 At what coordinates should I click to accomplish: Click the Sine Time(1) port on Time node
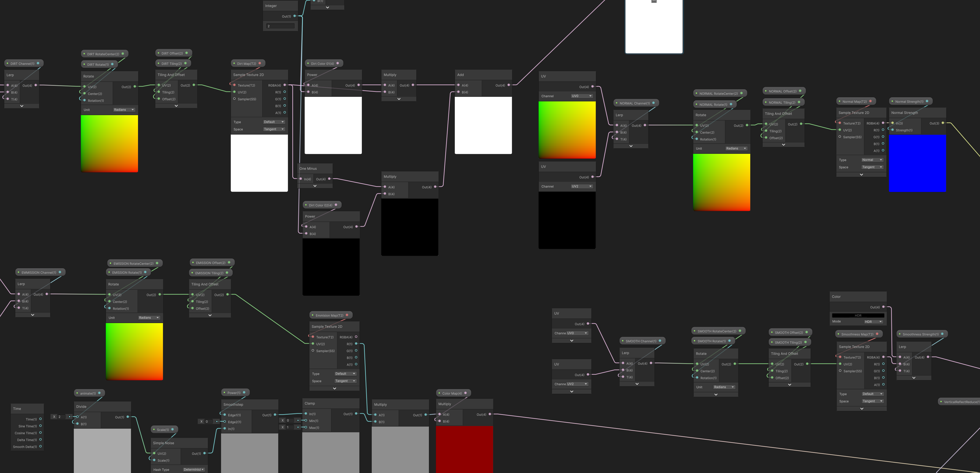point(40,426)
